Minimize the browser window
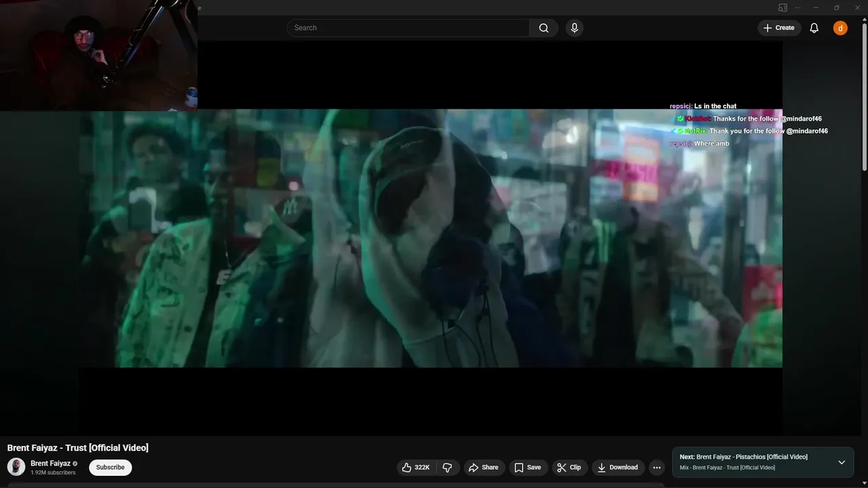 [x=816, y=7]
